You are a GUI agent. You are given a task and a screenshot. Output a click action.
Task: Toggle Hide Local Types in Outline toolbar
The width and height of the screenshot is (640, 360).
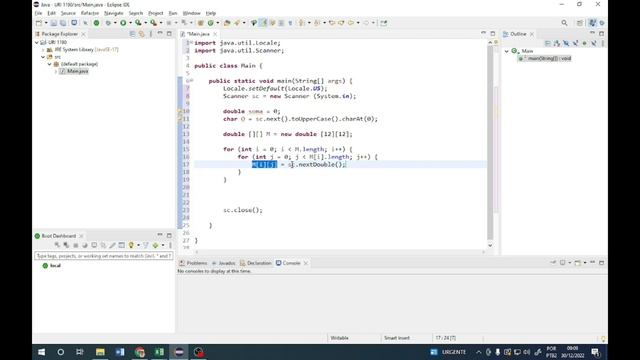pos(593,43)
